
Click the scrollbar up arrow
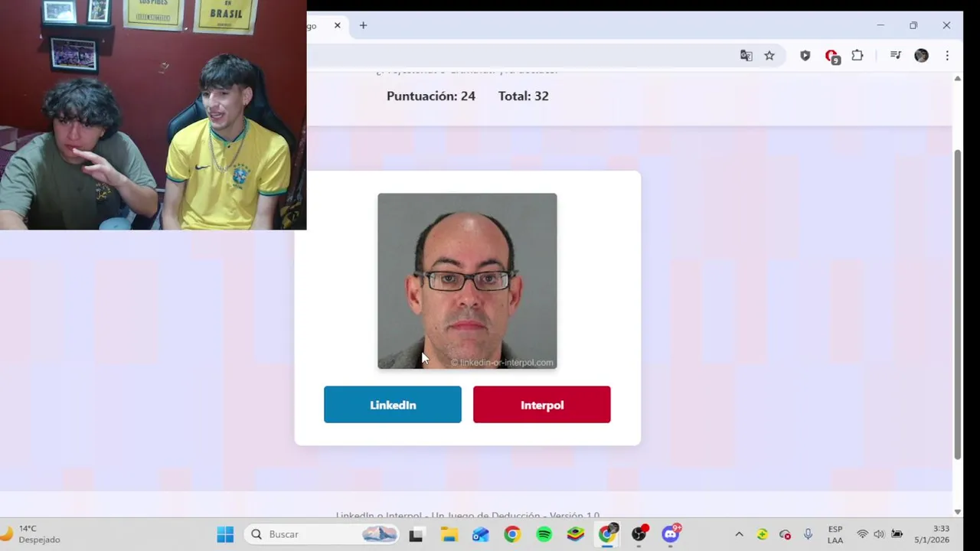(957, 78)
